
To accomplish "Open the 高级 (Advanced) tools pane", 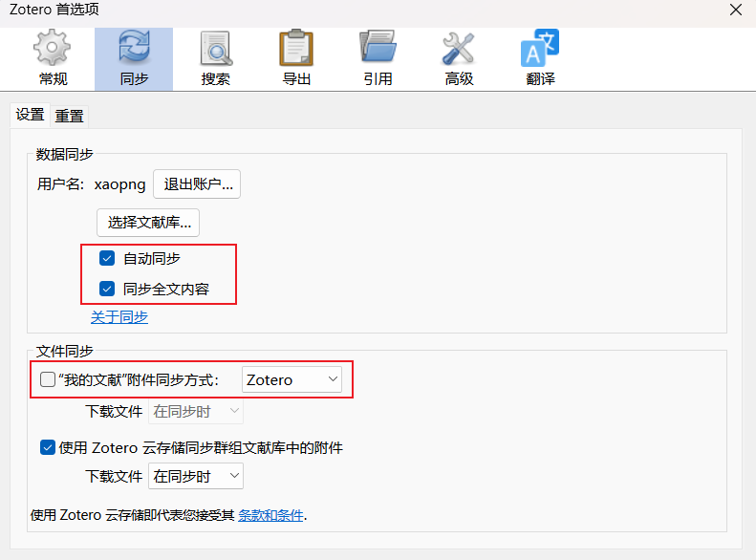I will pyautogui.click(x=459, y=59).
